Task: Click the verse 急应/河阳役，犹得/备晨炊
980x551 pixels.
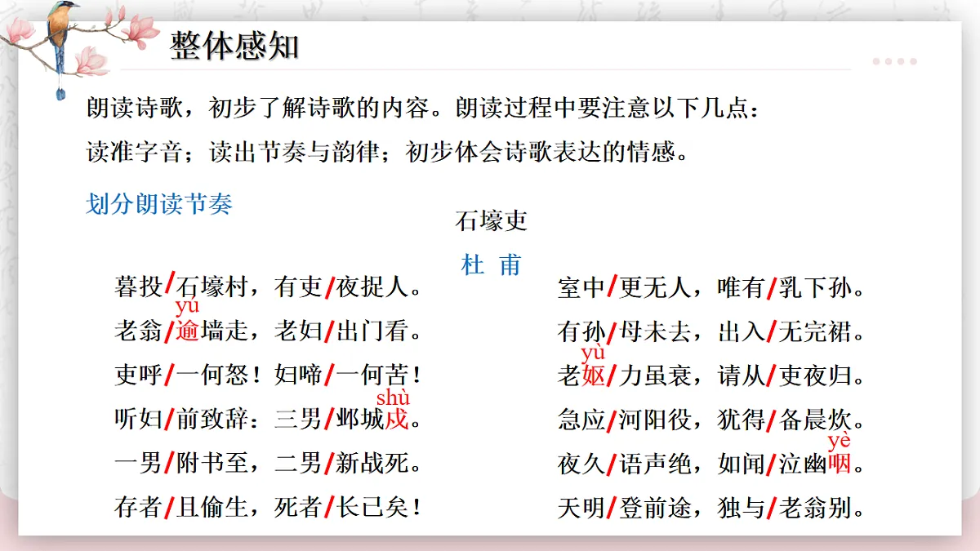Action: point(711,420)
